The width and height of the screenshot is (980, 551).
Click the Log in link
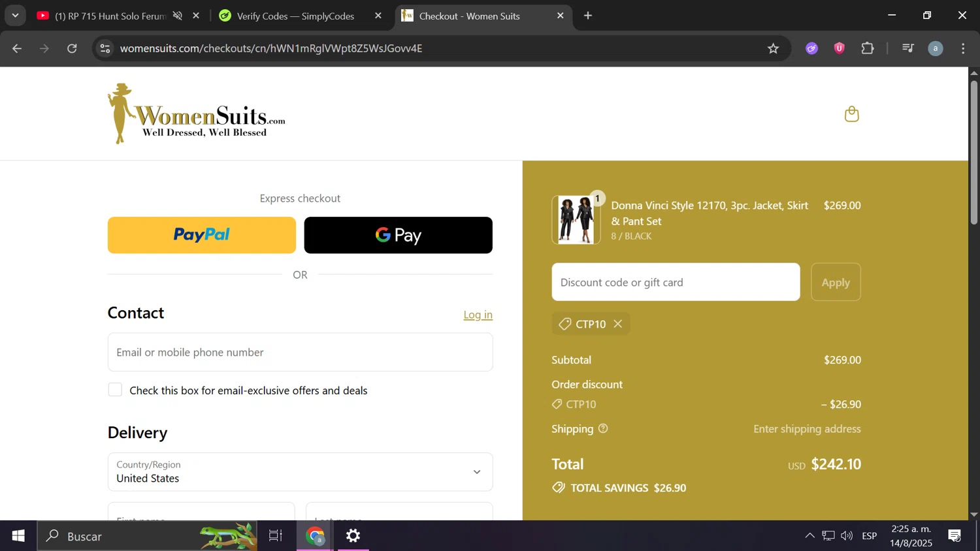pyautogui.click(x=478, y=315)
